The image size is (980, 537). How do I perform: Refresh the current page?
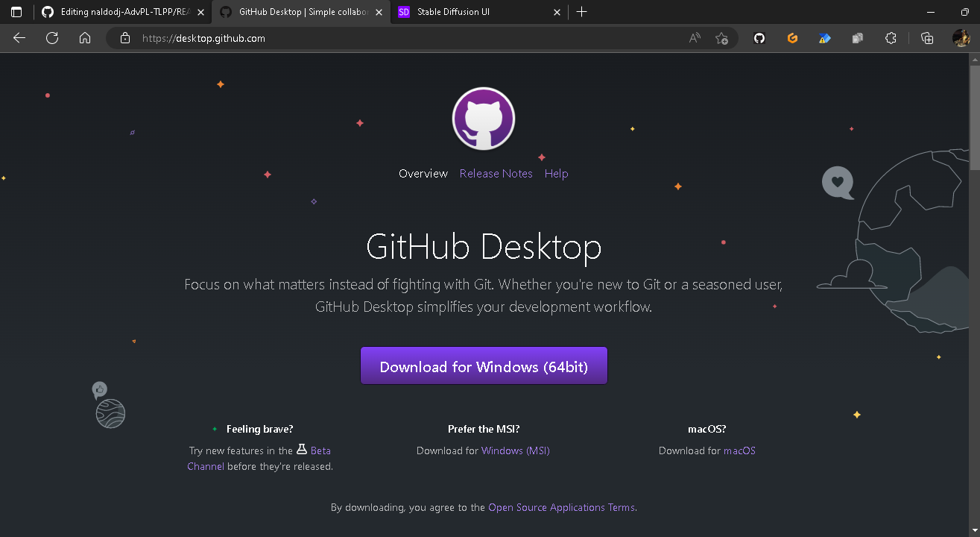coord(51,37)
